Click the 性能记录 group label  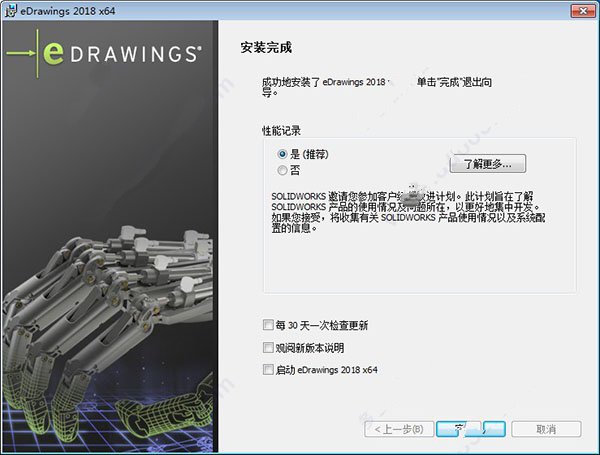[x=281, y=131]
